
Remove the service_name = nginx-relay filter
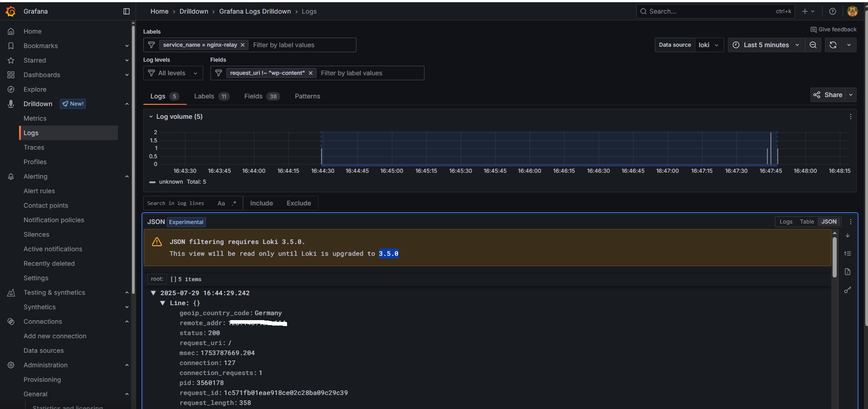coord(243,45)
